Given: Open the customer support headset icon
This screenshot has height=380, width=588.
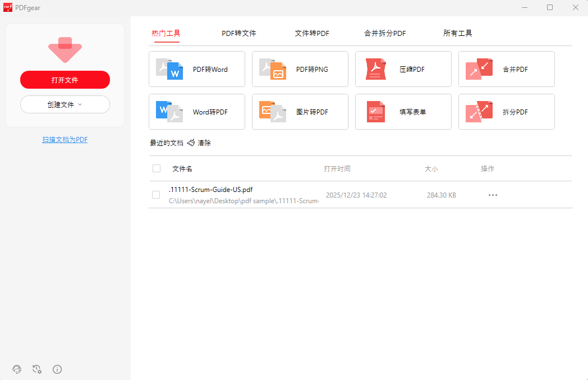Looking at the screenshot, I should click(x=16, y=369).
